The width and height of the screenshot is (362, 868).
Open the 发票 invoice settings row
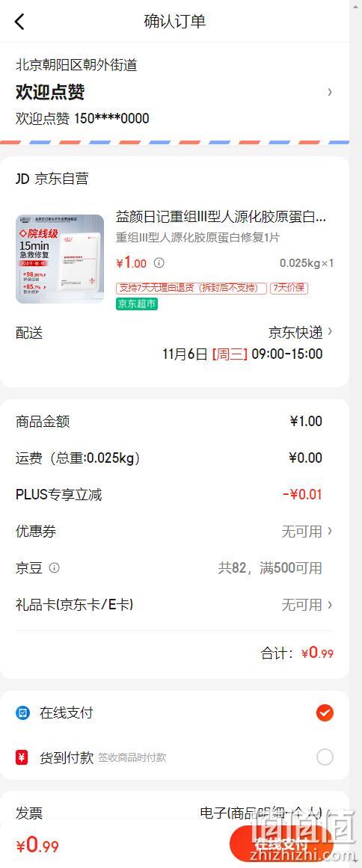pyautogui.click(x=174, y=813)
